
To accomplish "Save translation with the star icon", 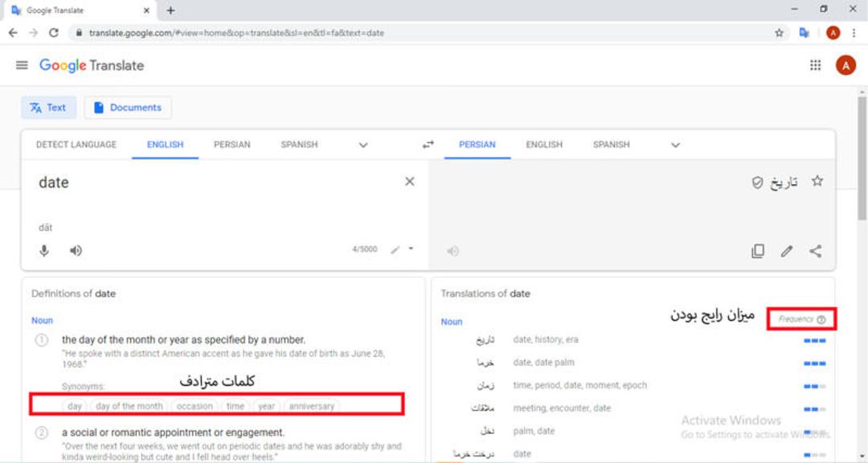I will click(817, 181).
